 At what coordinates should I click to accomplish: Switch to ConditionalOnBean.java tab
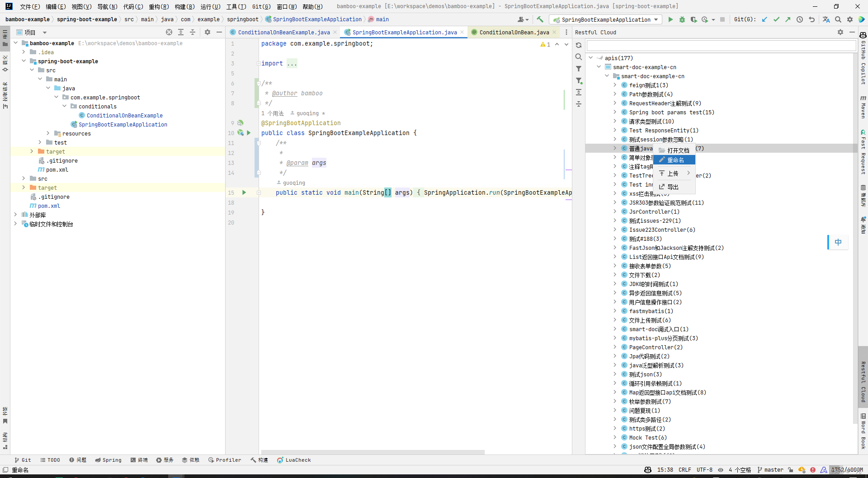514,32
